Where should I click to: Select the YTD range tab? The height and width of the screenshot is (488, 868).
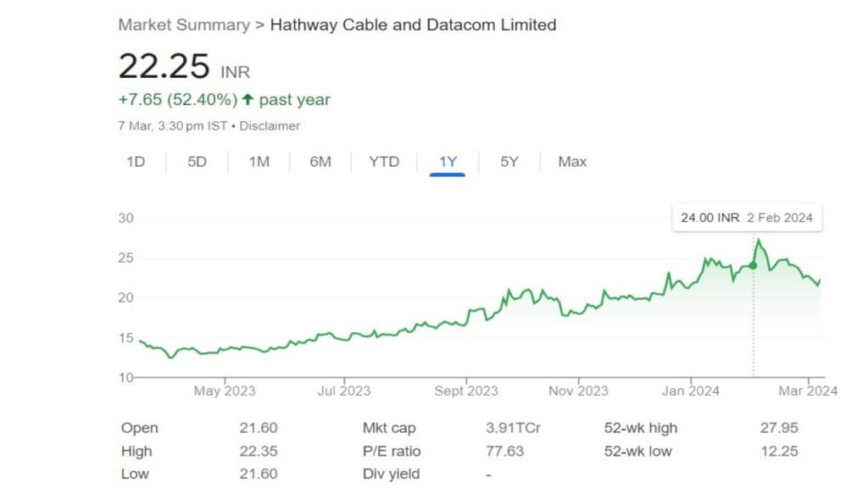tap(384, 162)
